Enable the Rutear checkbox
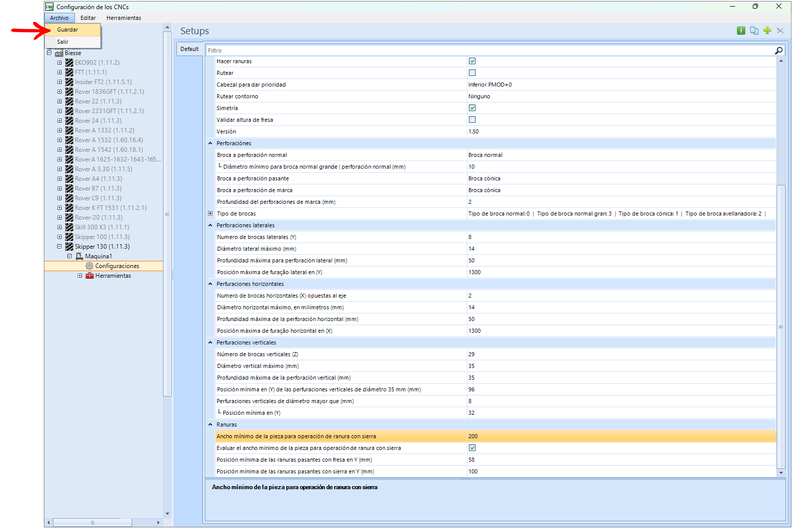This screenshot has height=532, width=792. (x=472, y=73)
